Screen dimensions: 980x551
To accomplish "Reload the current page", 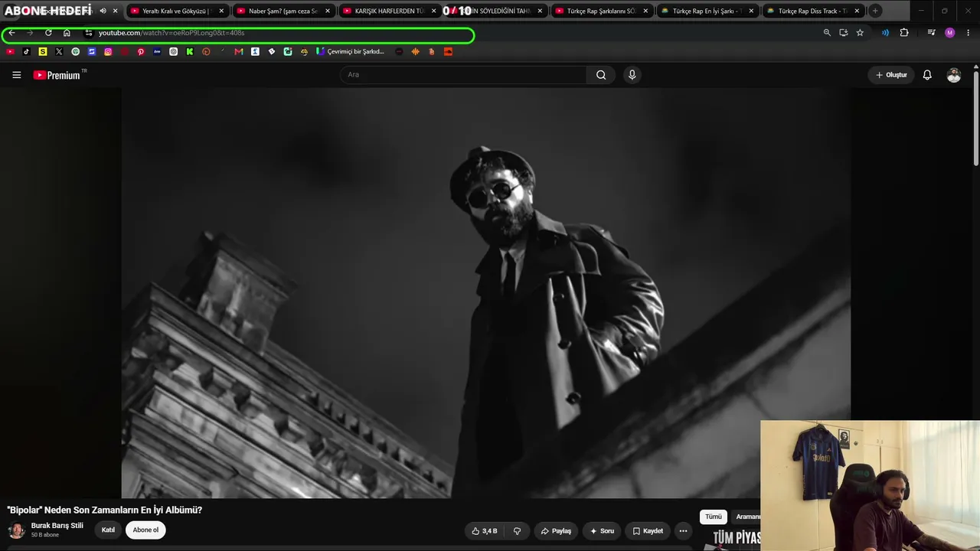I will coord(48,33).
